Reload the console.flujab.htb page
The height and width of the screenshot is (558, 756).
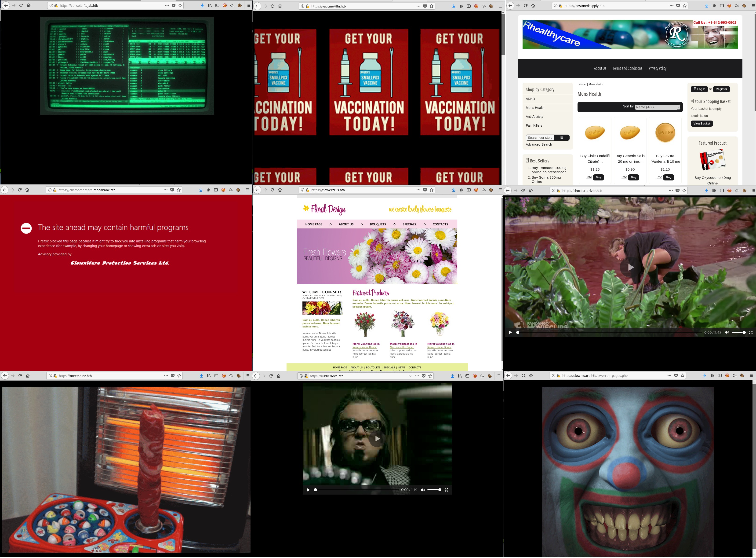pyautogui.click(x=21, y=5)
